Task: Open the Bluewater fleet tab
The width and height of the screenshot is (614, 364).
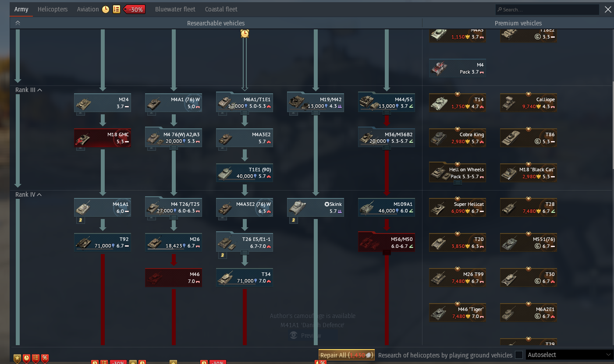Action: coord(174,9)
